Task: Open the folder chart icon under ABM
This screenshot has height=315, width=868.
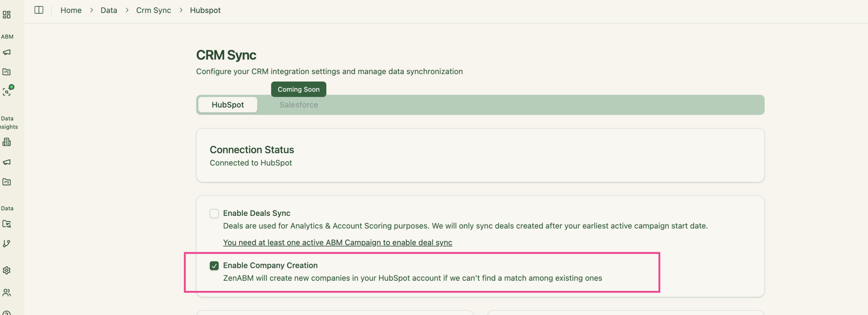Action: pos(6,72)
